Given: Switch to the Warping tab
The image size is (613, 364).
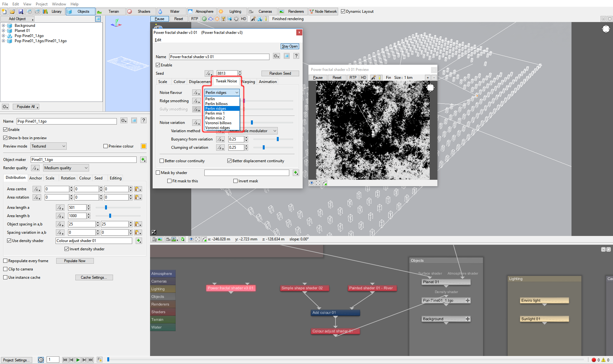Looking at the screenshot, I should click(x=248, y=82).
